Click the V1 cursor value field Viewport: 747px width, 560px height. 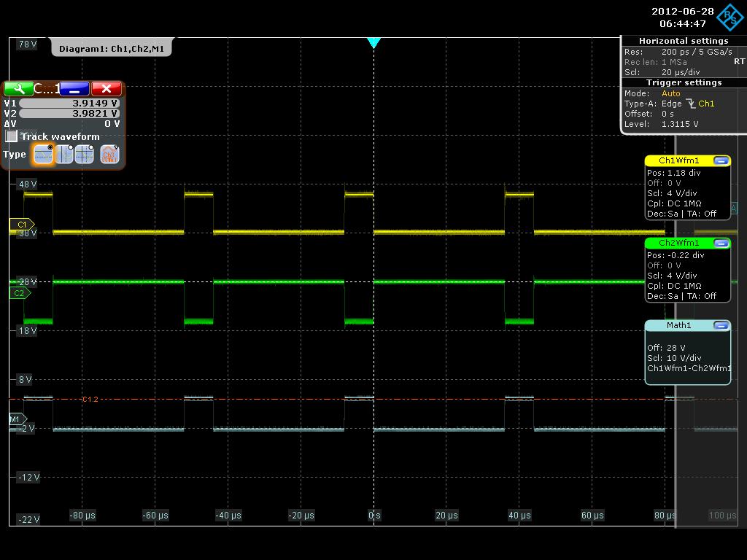tap(69, 104)
